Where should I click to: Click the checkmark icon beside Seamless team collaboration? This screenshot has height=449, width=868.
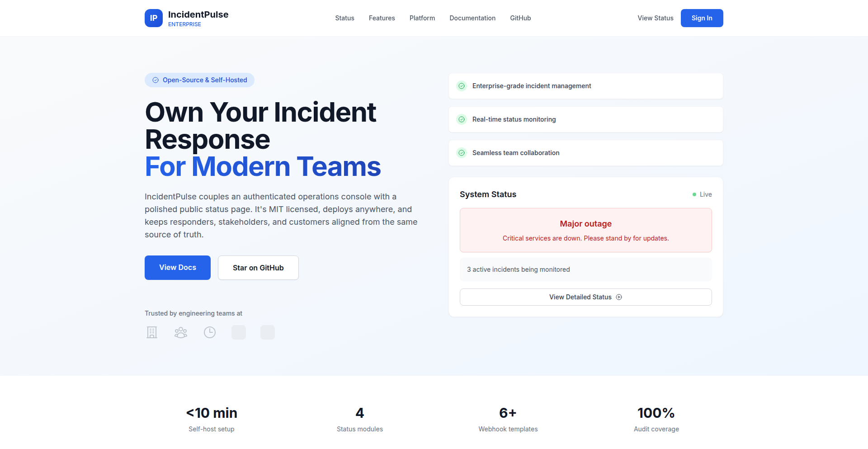tap(462, 153)
